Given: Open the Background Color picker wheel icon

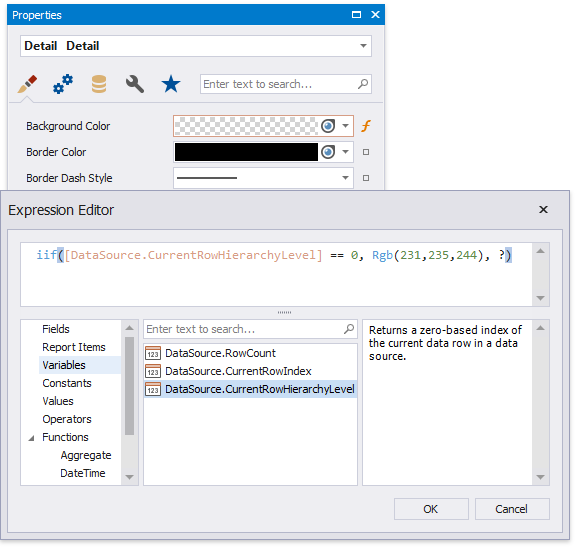Looking at the screenshot, I should [x=328, y=126].
